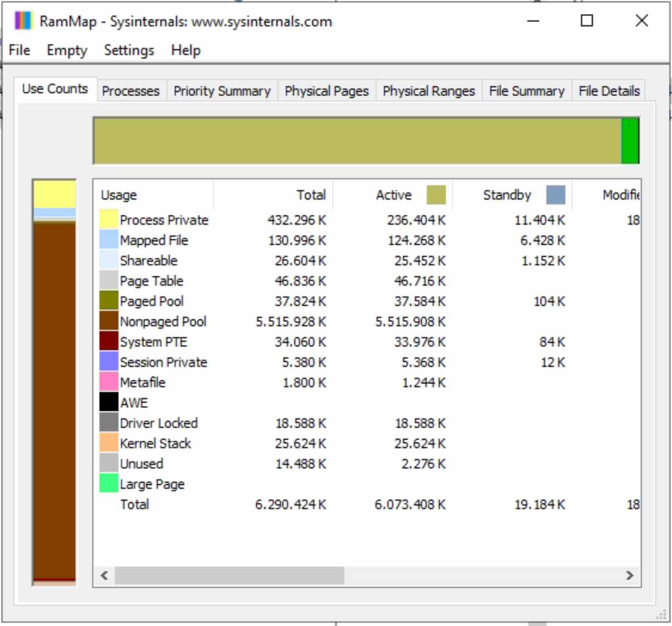This screenshot has height=626, width=672.
Task: Open the Settings menu
Action: tap(129, 50)
